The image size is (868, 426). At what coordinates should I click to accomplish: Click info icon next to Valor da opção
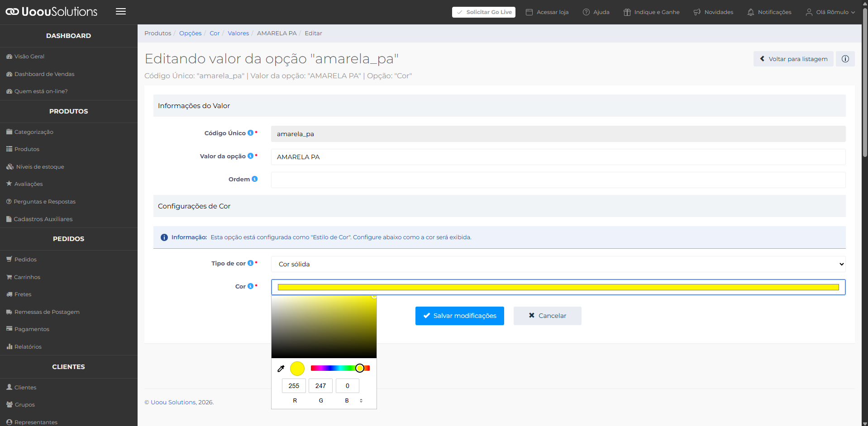[250, 156]
